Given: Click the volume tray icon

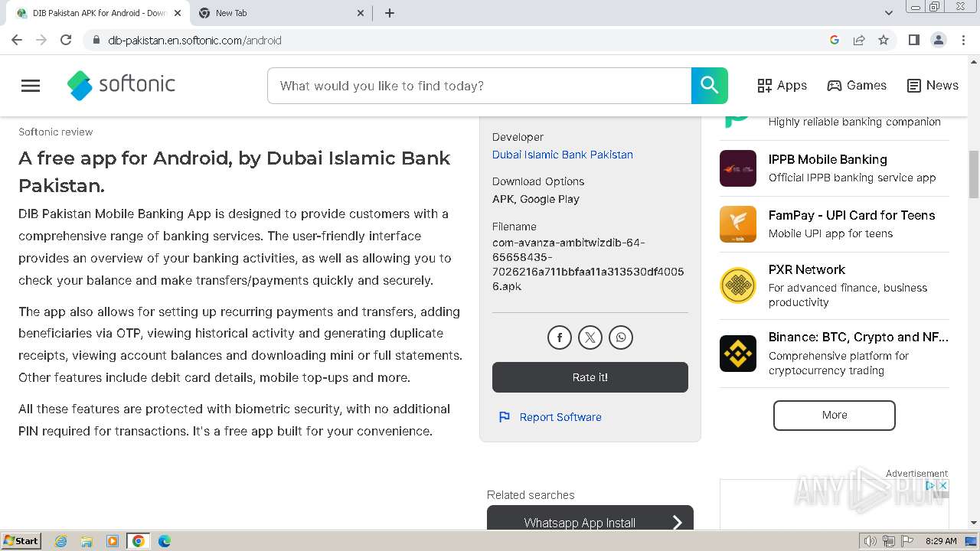Looking at the screenshot, I should tap(870, 541).
